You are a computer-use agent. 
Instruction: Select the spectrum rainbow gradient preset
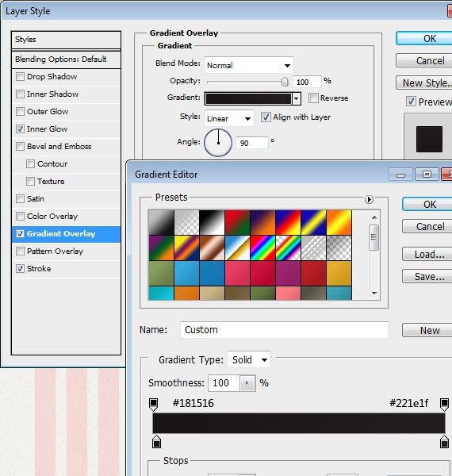click(x=263, y=248)
